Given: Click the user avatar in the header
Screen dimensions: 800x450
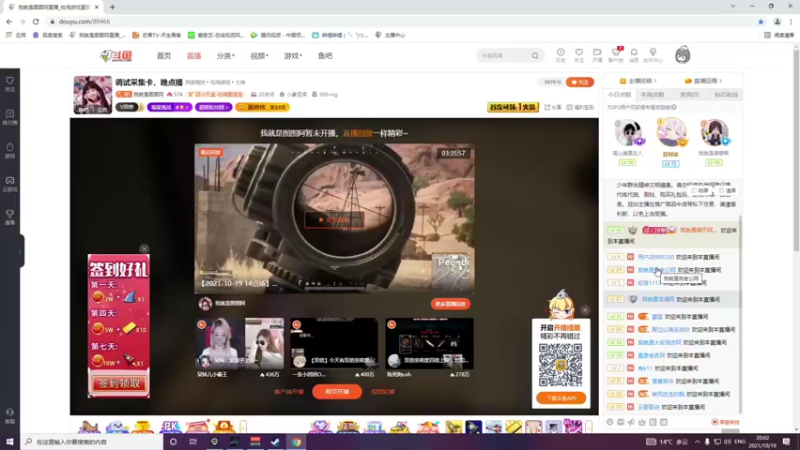Looking at the screenshot, I should [682, 55].
